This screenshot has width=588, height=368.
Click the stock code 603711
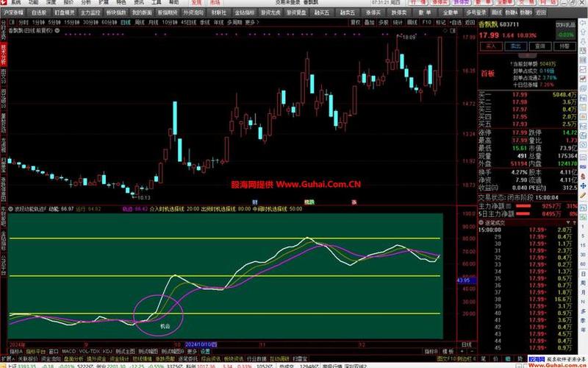pyautogui.click(x=509, y=25)
